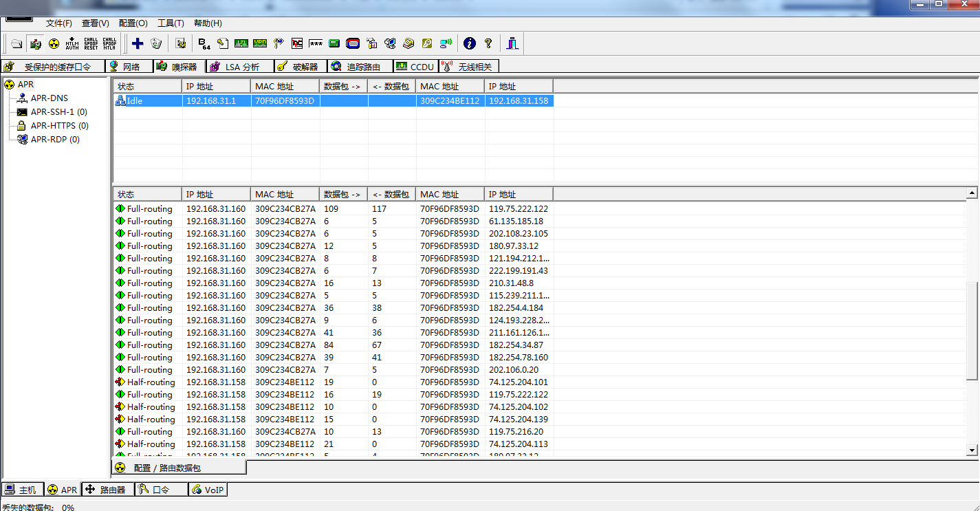
Task: Switch to the CCDU tab
Action: click(415, 67)
